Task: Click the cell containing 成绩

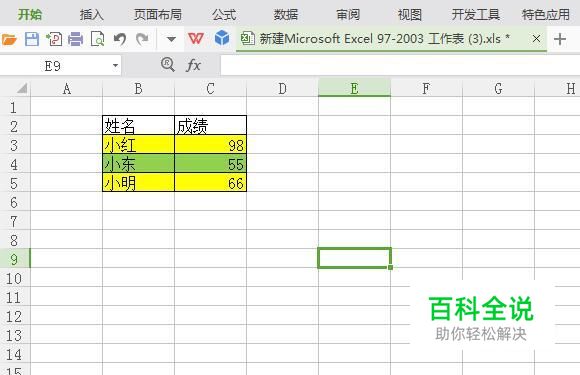Action: 210,126
